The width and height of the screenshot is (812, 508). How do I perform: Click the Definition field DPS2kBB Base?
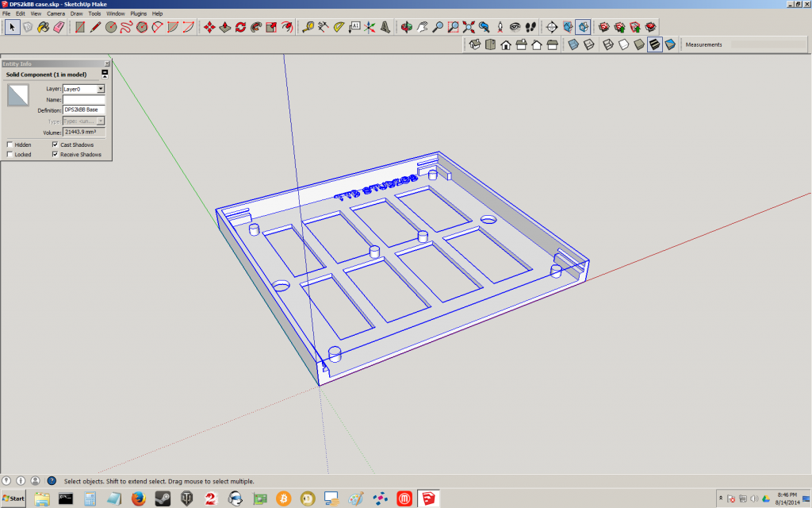(83, 110)
